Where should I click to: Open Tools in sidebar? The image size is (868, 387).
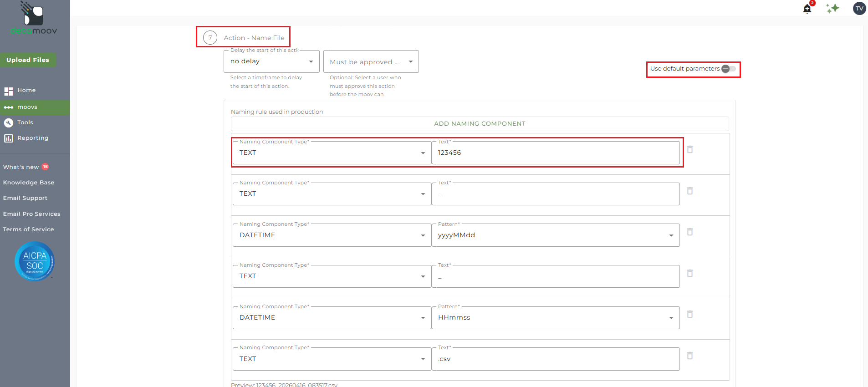pyautogui.click(x=25, y=122)
